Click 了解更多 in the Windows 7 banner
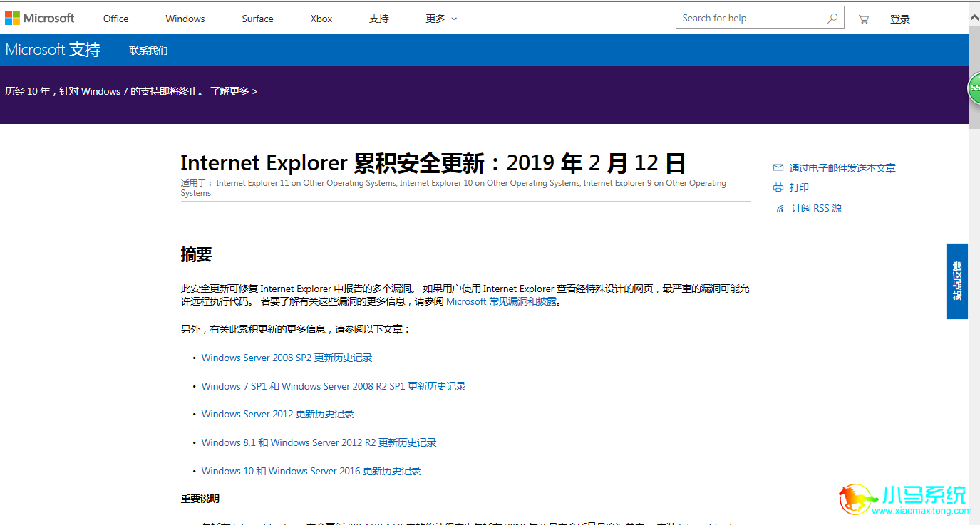980x525 pixels. [x=234, y=91]
